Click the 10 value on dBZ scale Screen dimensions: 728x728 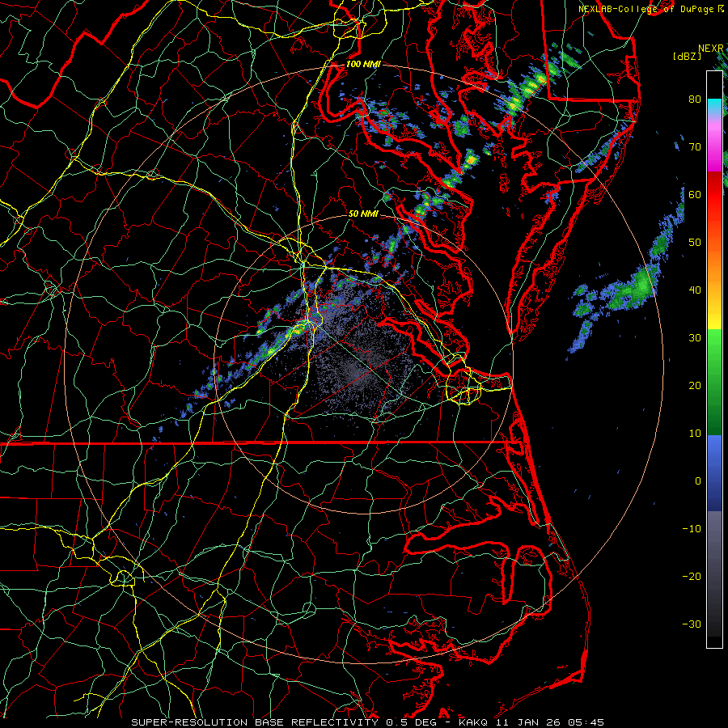point(695,434)
